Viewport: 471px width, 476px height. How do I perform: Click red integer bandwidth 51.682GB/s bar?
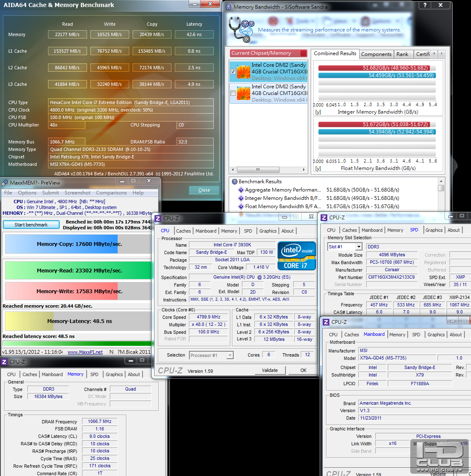click(x=374, y=68)
